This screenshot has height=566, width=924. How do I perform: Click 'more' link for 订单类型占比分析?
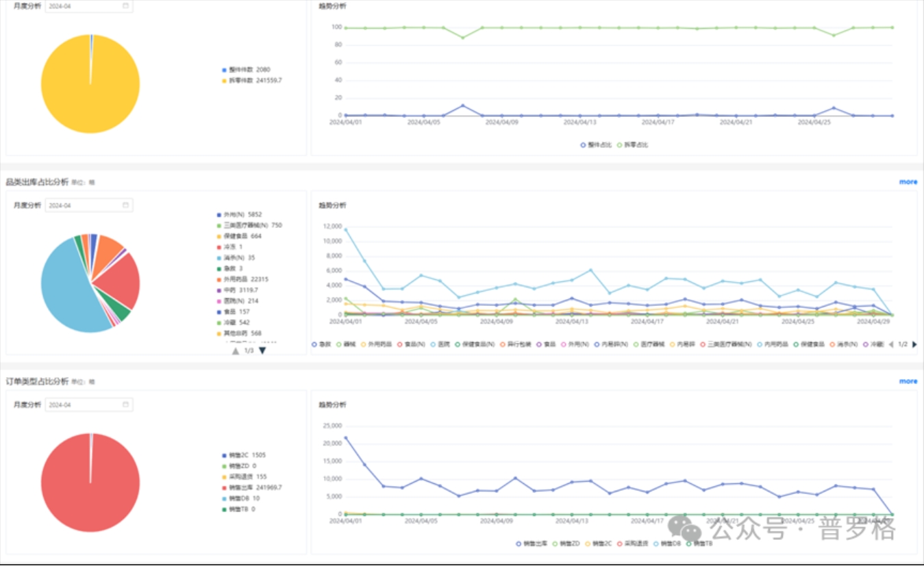[908, 381]
